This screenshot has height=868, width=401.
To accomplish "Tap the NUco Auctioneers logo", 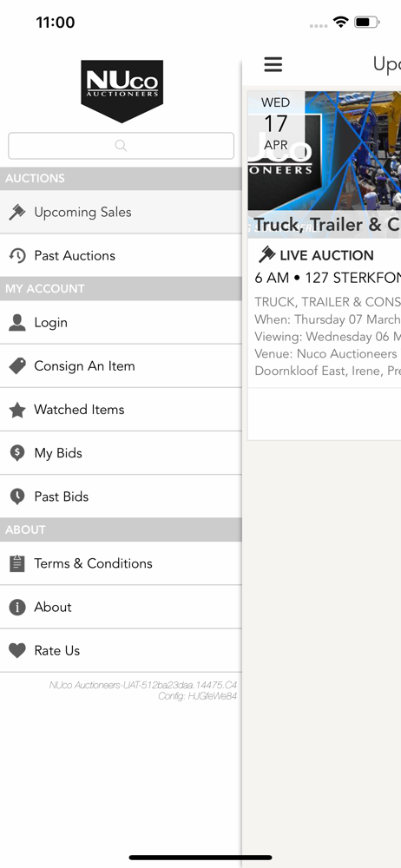I will coord(122,91).
